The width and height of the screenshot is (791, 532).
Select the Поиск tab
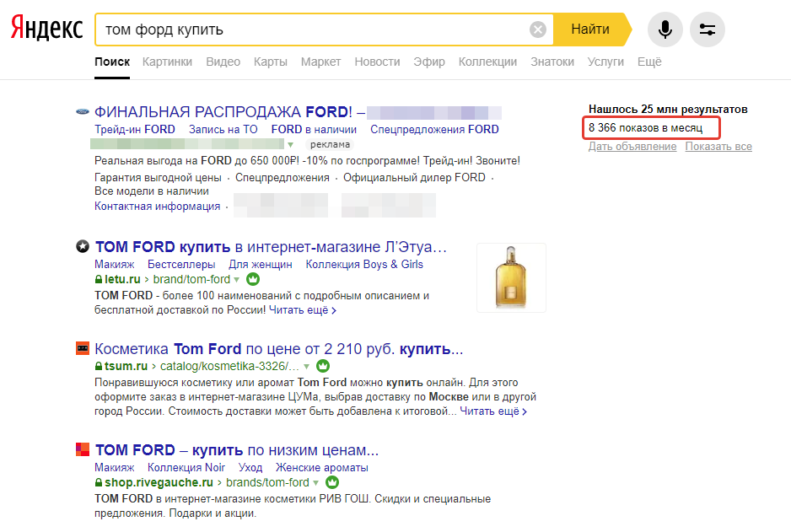click(112, 62)
